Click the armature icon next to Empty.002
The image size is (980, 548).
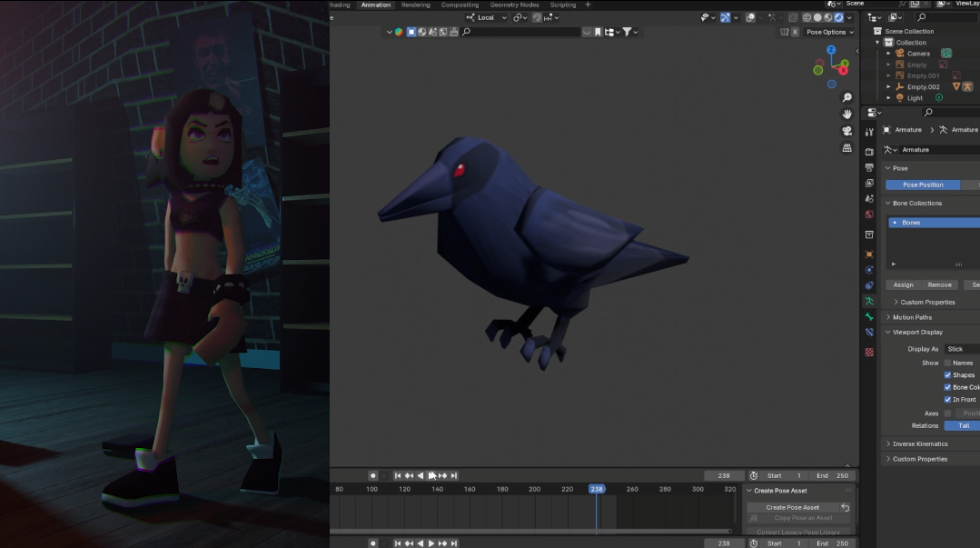(x=967, y=86)
